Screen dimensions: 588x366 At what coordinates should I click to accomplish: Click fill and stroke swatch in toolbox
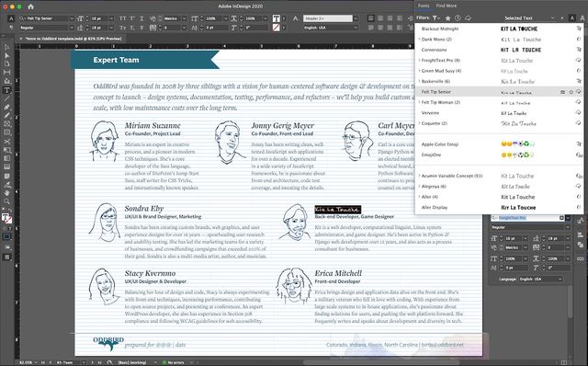(x=6, y=219)
